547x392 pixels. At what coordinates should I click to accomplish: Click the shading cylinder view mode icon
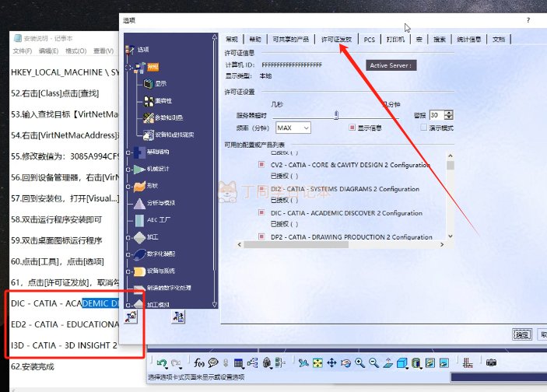(x=416, y=363)
